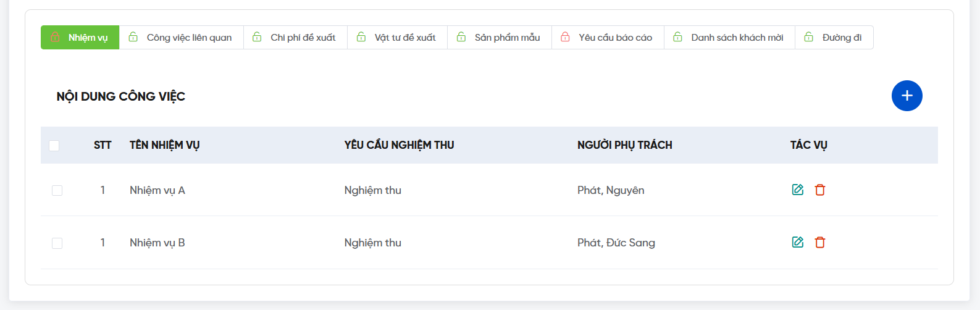The image size is (980, 310).
Task: Click the blue plus add button
Action: tap(907, 96)
